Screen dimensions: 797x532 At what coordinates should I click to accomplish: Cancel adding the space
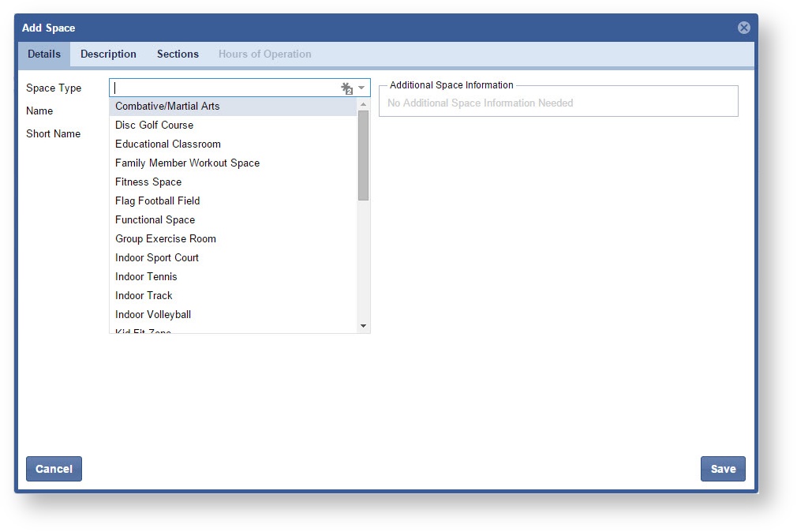[54, 469]
